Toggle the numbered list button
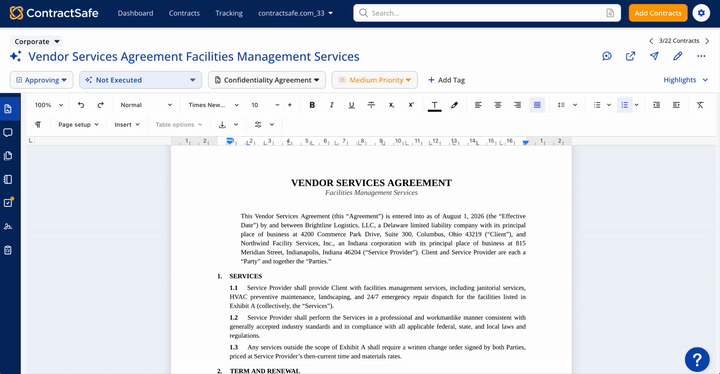The image size is (720, 374). click(624, 105)
